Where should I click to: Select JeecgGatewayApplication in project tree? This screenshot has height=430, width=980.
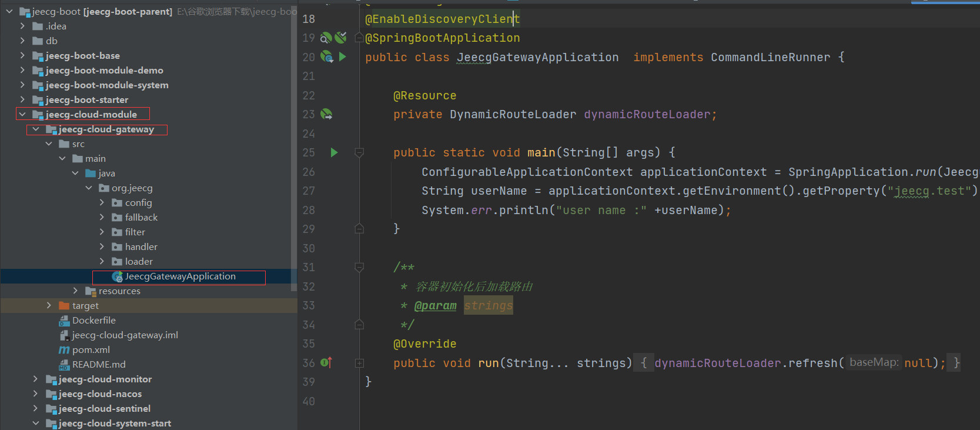pos(180,276)
